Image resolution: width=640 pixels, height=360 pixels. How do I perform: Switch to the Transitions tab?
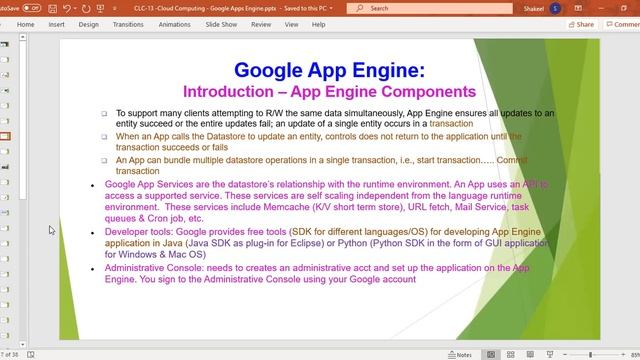point(128,24)
